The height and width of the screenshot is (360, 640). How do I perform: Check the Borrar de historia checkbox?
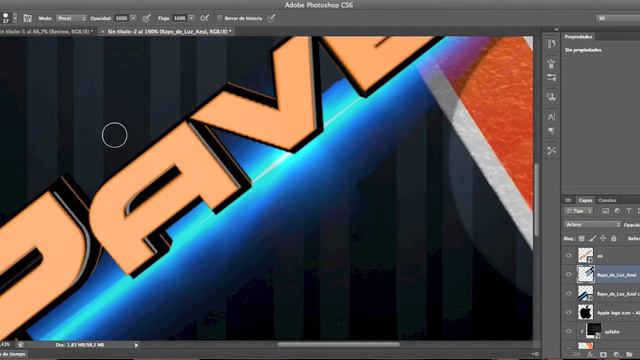(220, 18)
